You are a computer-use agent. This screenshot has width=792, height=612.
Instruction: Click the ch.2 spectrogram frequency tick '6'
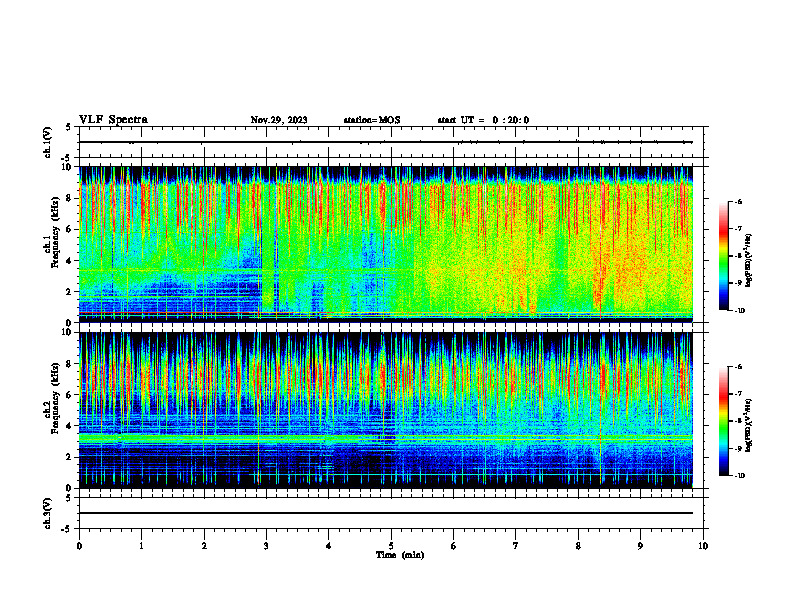[69, 395]
